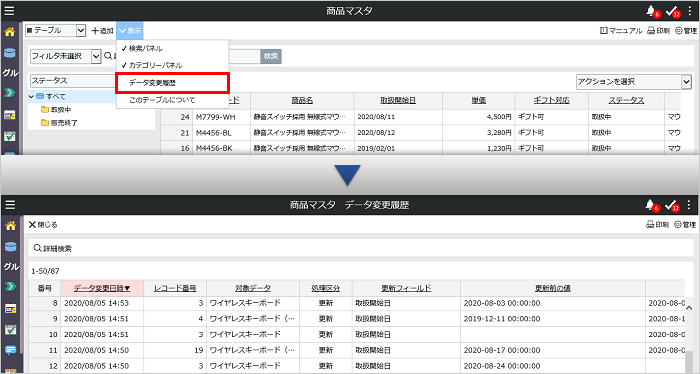
Task: Open notifications bell in the データ変更履歴 window
Action: click(651, 205)
